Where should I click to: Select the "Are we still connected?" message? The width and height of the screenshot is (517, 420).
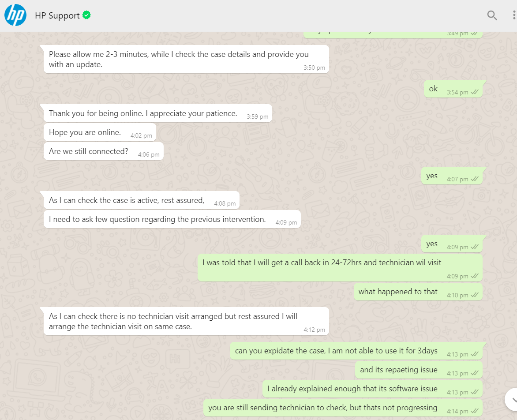[x=89, y=151]
